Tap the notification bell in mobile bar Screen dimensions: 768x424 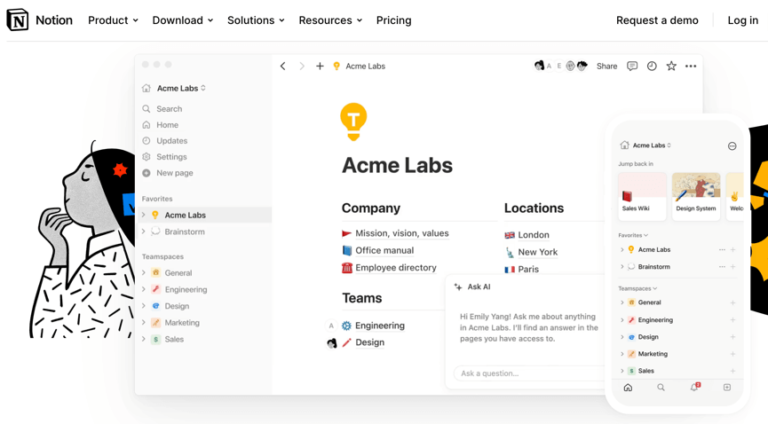point(694,387)
